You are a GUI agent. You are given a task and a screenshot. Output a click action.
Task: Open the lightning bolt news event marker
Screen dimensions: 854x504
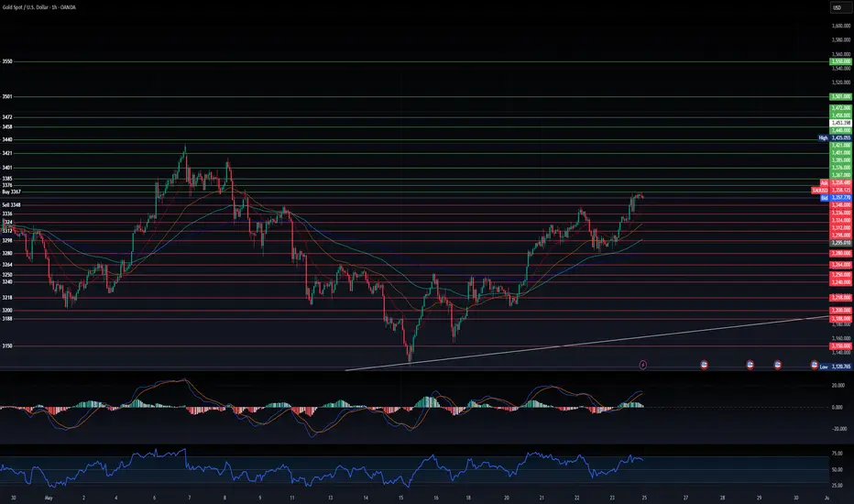coord(642,365)
